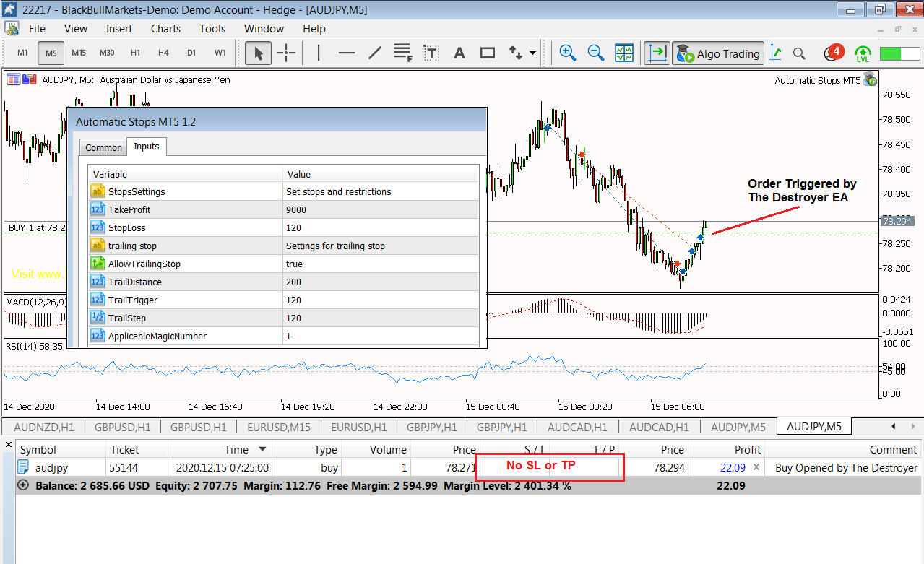Open the EURUSD,M15 chart tab
The width and height of the screenshot is (924, 564).
279,427
